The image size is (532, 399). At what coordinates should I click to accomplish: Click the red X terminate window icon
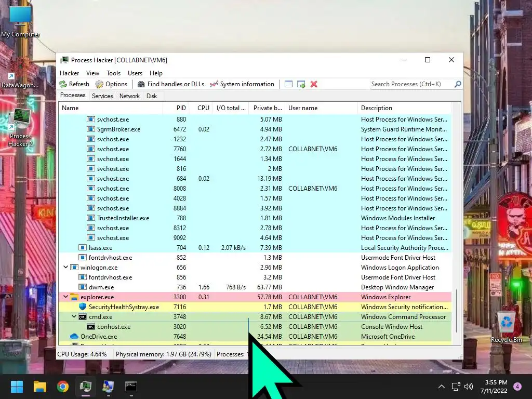314,84
